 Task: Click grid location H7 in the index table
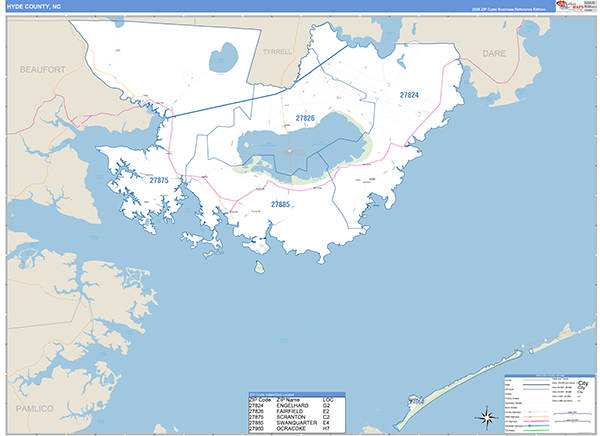(326, 428)
